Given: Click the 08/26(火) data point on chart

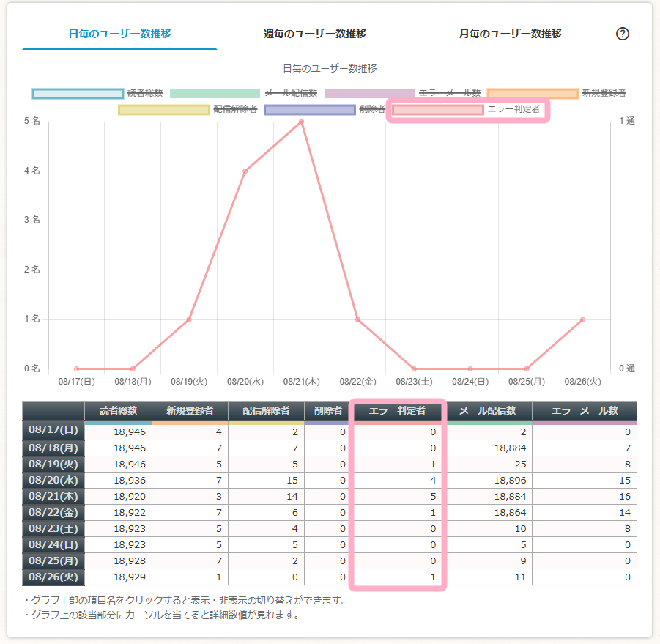Looking at the screenshot, I should (x=582, y=319).
